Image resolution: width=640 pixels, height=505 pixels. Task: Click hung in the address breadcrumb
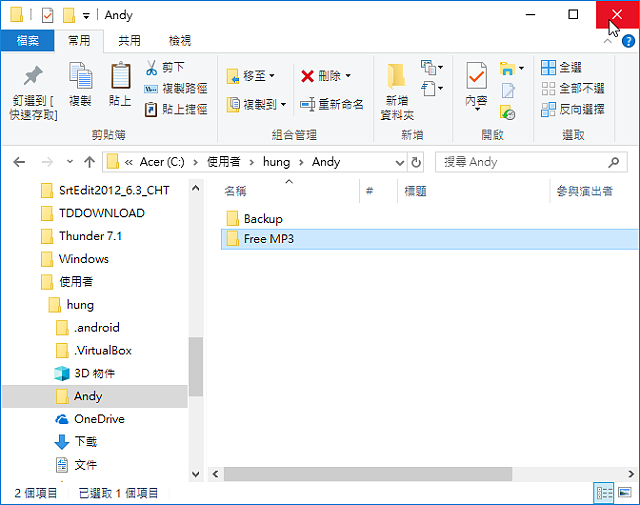276,162
